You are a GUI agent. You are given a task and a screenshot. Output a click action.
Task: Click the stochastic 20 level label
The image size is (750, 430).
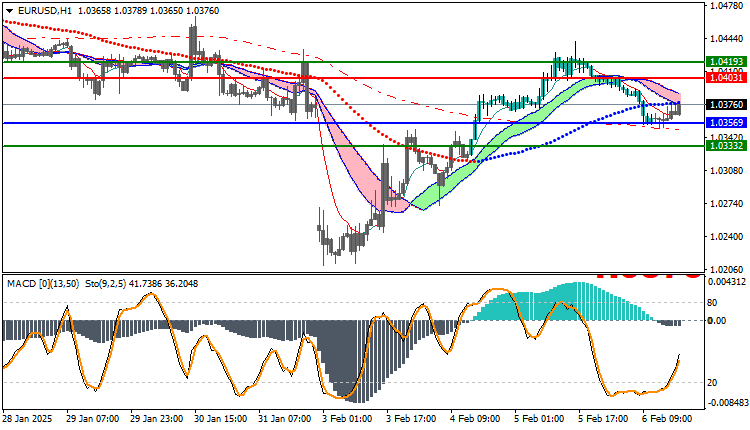click(712, 383)
